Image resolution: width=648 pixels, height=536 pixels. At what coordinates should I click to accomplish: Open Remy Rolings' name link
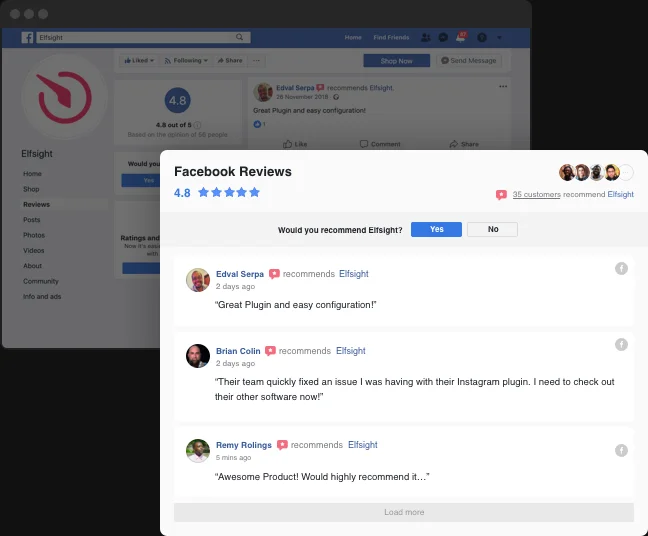click(x=244, y=445)
